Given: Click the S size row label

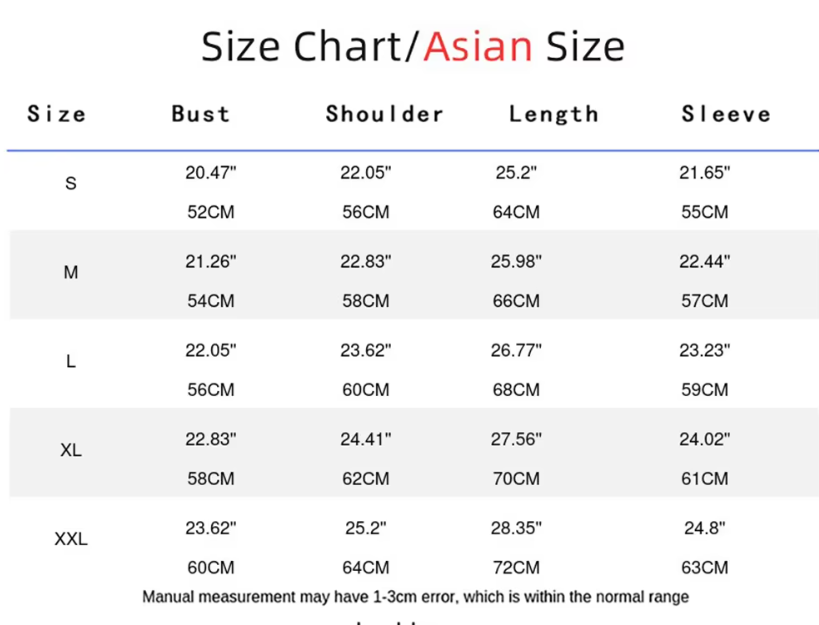Looking at the screenshot, I should pyautogui.click(x=71, y=183).
